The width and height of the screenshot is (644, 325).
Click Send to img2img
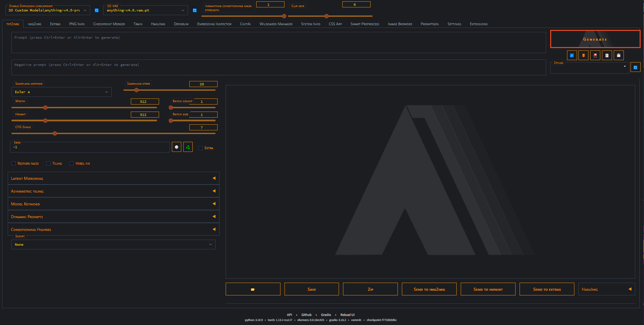point(429,289)
